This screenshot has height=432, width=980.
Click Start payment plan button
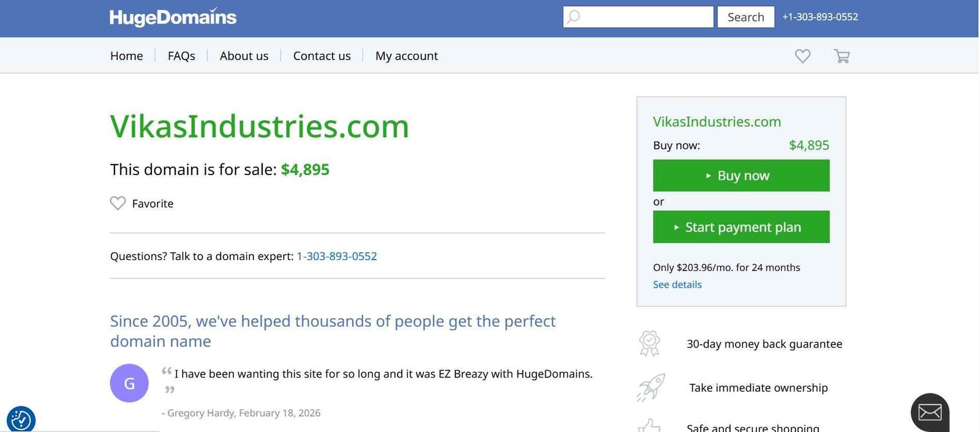741,227
